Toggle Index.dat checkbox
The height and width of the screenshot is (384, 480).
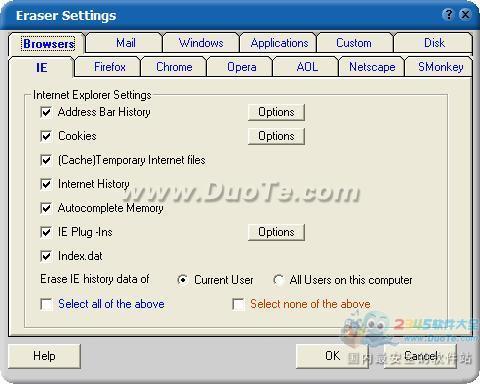46,256
